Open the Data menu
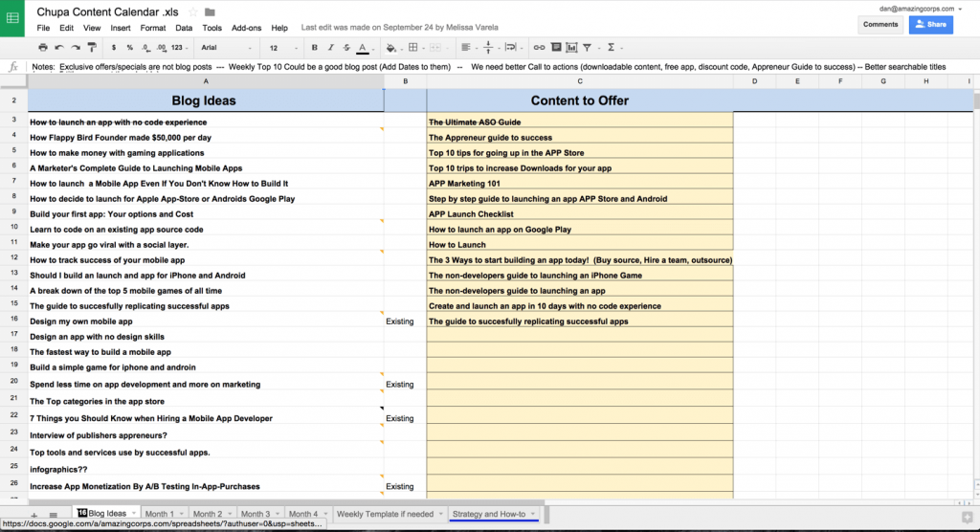This screenshot has width=980, height=532. (184, 28)
